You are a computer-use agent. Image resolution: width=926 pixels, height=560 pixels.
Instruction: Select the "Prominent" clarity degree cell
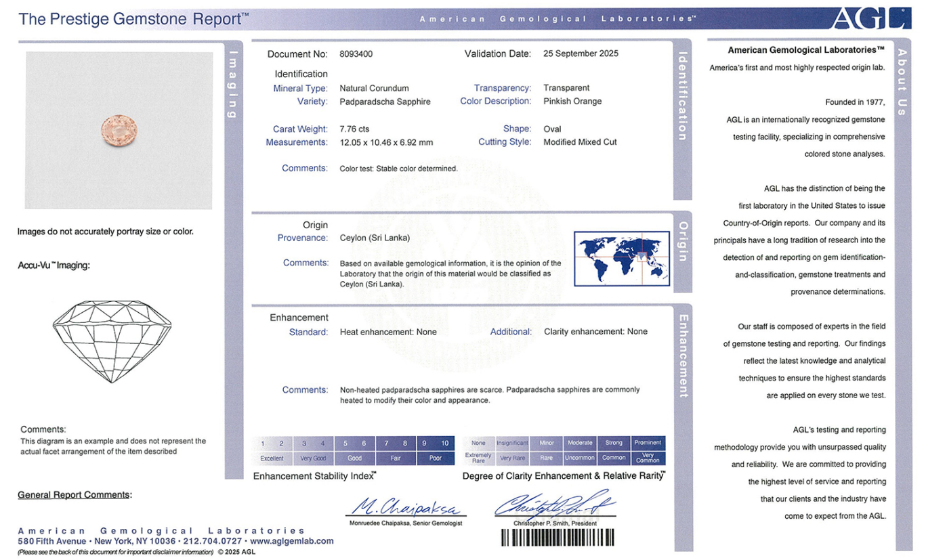[648, 443]
